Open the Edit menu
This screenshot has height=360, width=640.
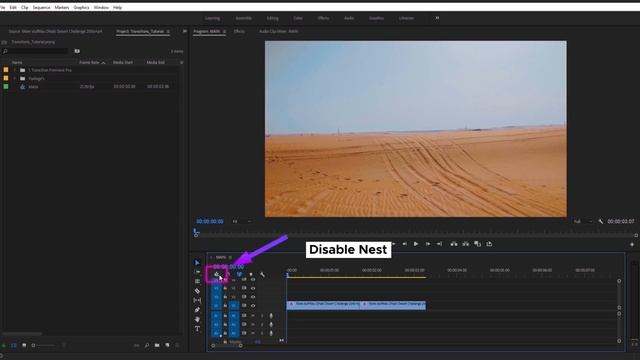tap(13, 7)
